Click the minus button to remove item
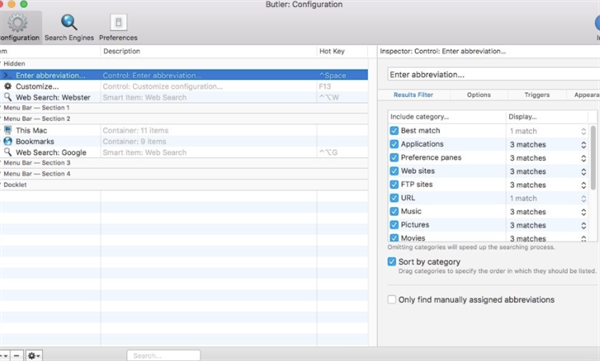This screenshot has width=600, height=361. coord(16,356)
